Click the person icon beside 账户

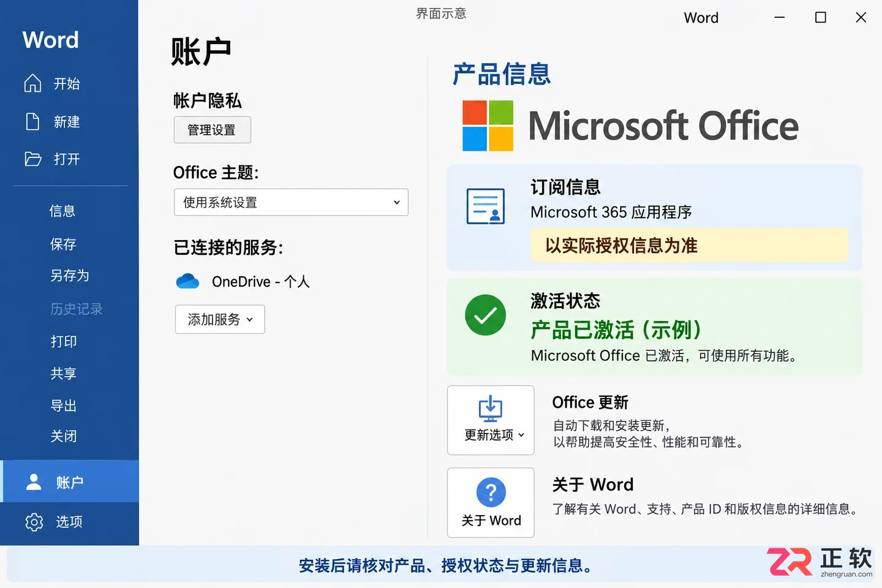click(x=34, y=482)
